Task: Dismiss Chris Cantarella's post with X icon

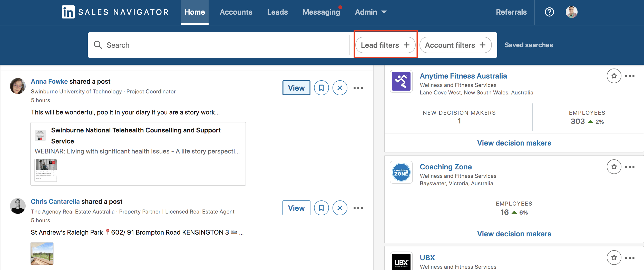Action: click(340, 208)
